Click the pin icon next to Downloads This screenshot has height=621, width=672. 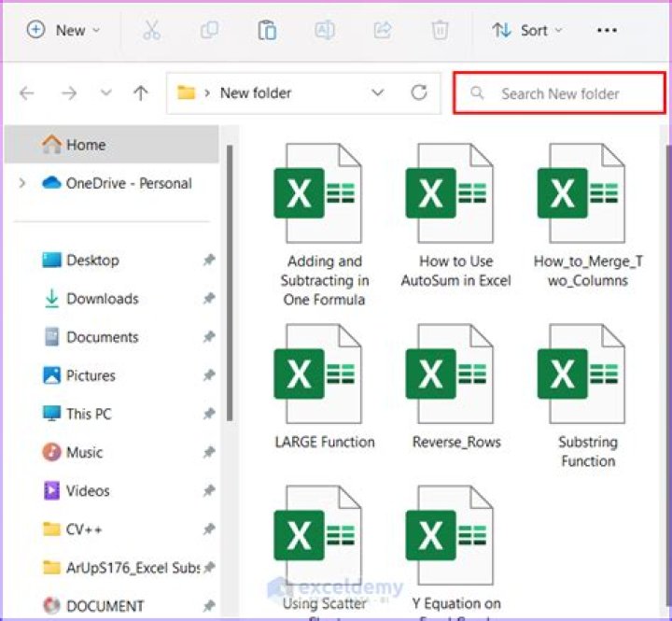(209, 298)
